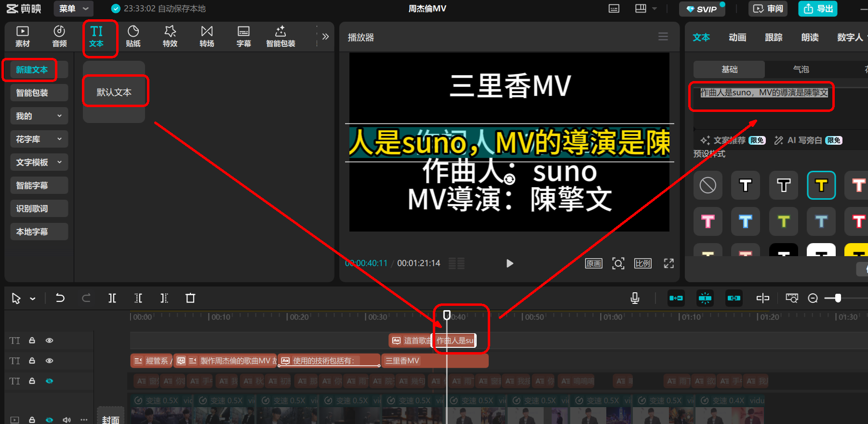Play the video in the player

(x=509, y=263)
